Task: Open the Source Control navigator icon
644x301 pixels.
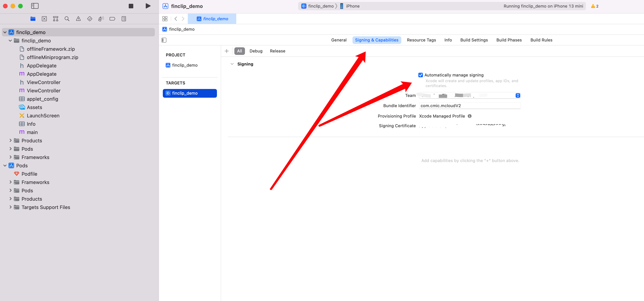Action: [44, 19]
